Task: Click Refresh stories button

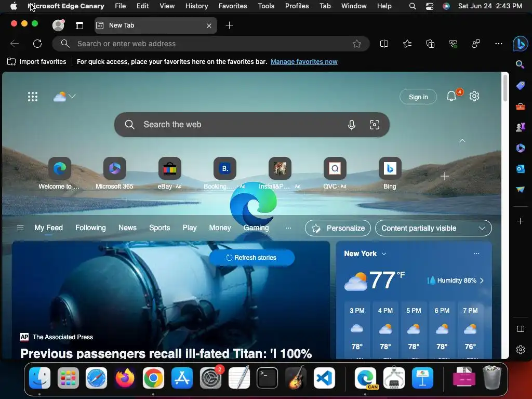Action: point(251,258)
